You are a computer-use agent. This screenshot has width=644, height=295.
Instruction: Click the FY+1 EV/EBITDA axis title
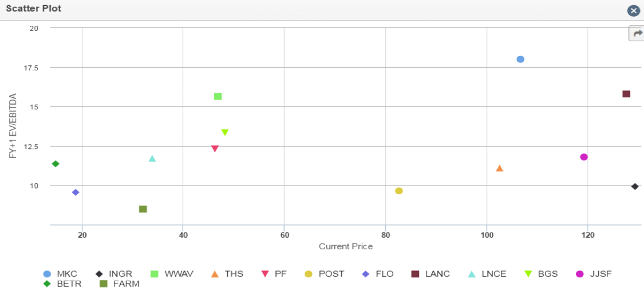click(13, 126)
